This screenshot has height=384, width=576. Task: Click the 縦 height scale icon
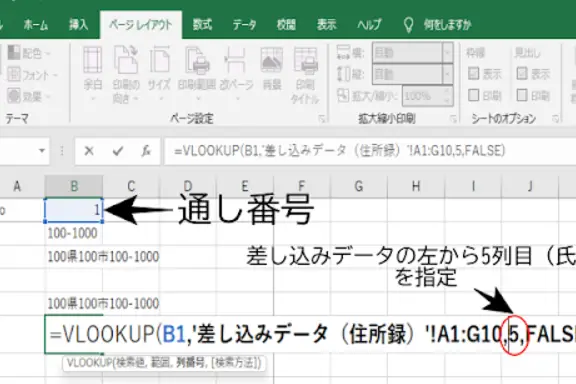pos(343,74)
